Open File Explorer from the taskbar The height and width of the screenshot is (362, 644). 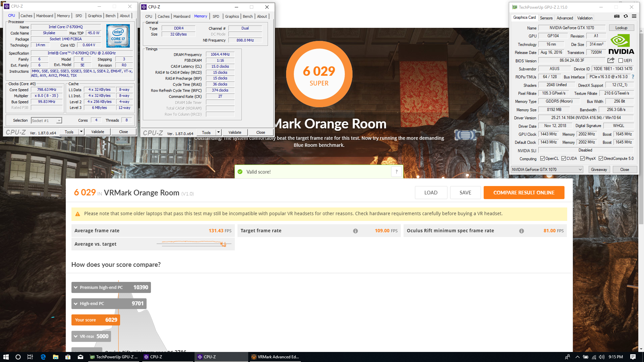click(55, 357)
